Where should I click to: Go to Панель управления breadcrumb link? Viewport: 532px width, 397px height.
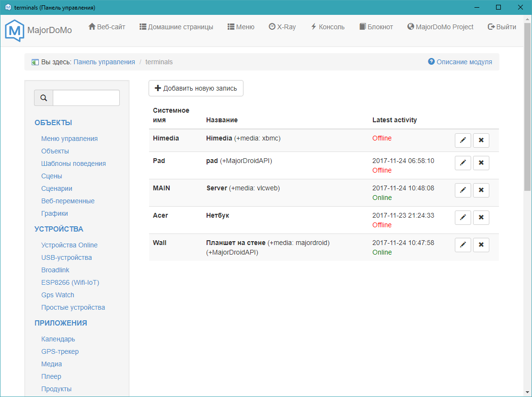(104, 62)
